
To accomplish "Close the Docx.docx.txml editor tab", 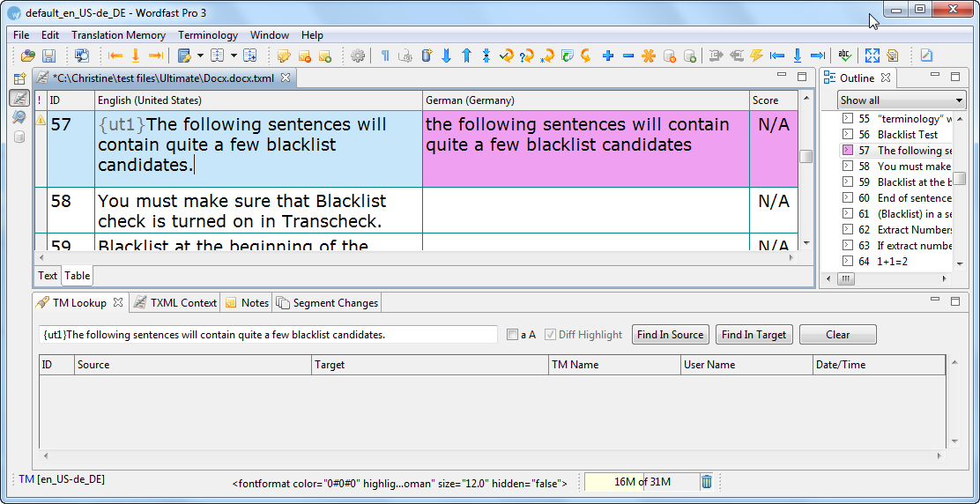I will tap(285, 78).
